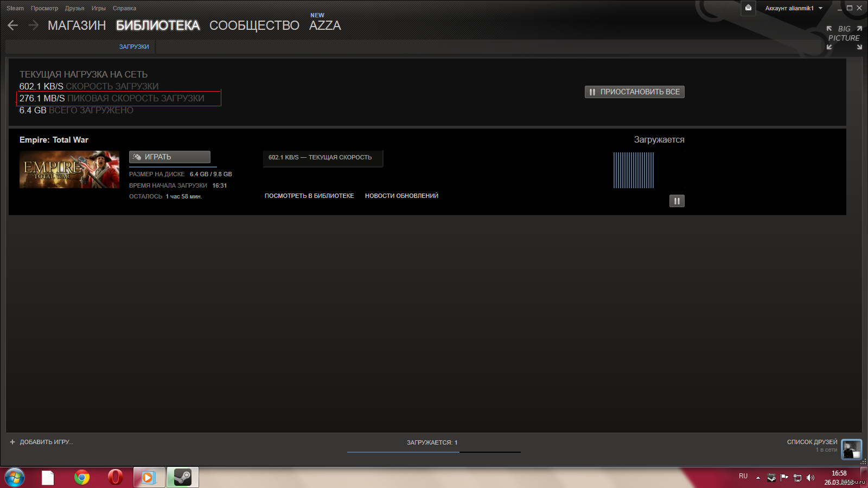The height and width of the screenshot is (488, 868).
Task: Open the friends list avatar
Action: (851, 450)
